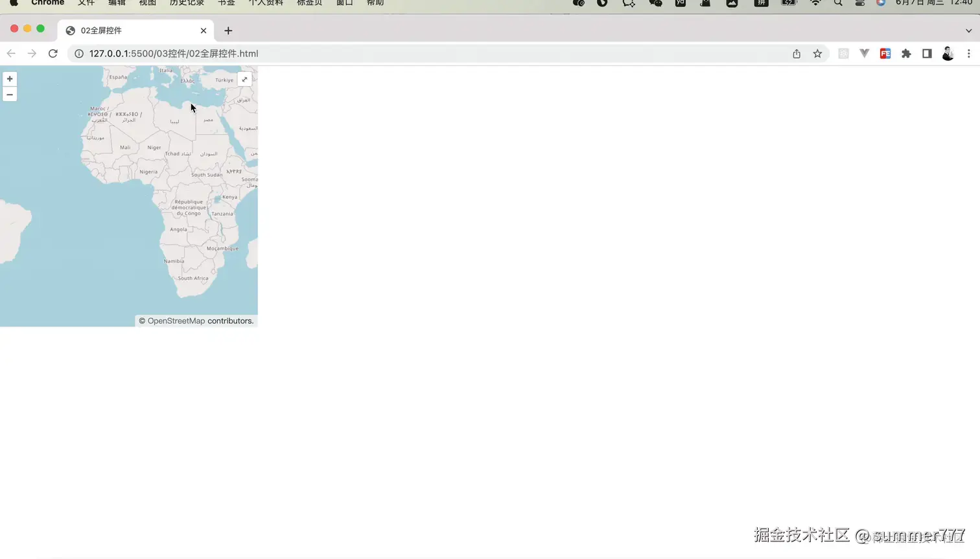Click the South Sudan label on map
The height and width of the screenshot is (559, 980).
pos(207,175)
